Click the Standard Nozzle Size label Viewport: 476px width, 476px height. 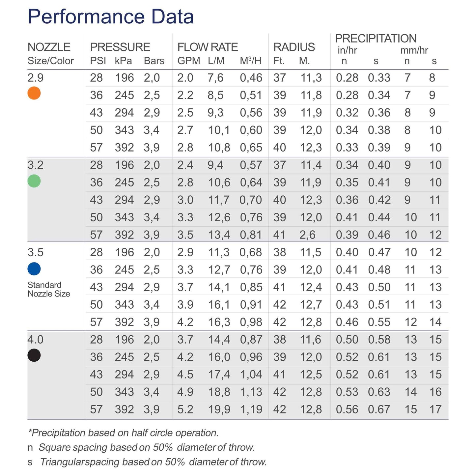49,289
